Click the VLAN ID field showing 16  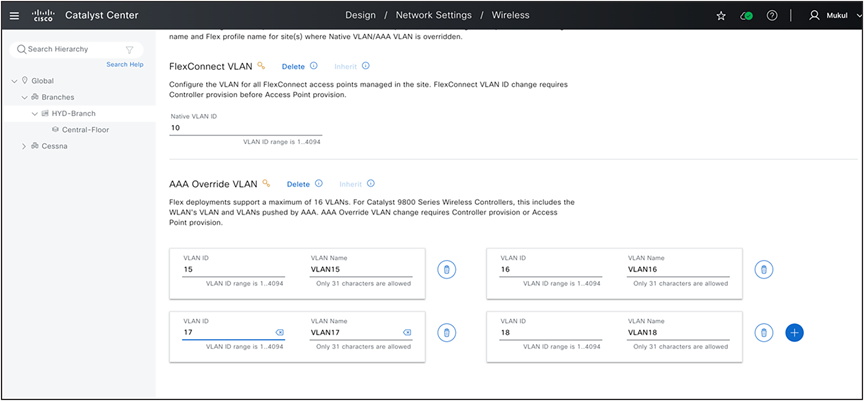point(550,270)
